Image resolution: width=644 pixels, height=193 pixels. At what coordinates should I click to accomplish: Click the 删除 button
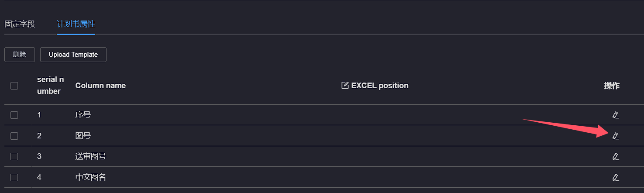(20, 55)
